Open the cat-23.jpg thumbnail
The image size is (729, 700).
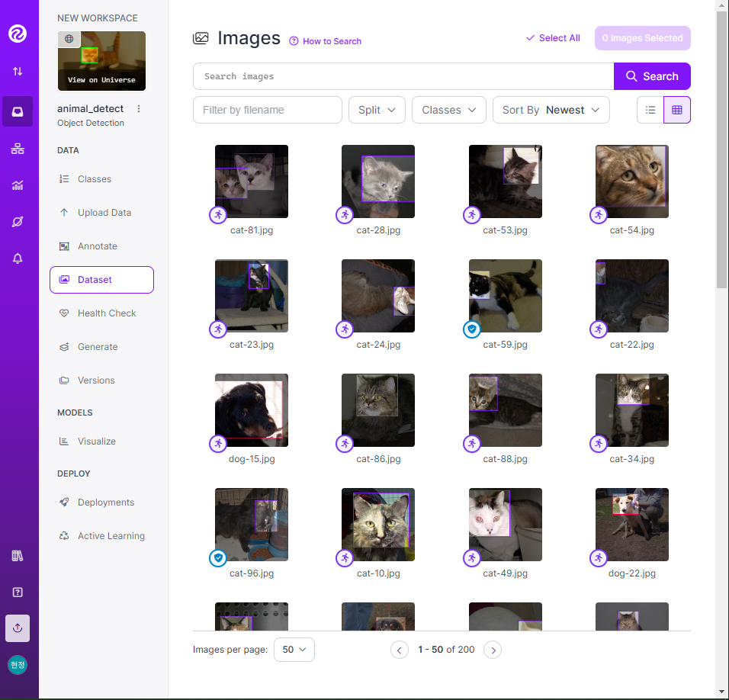(x=252, y=296)
